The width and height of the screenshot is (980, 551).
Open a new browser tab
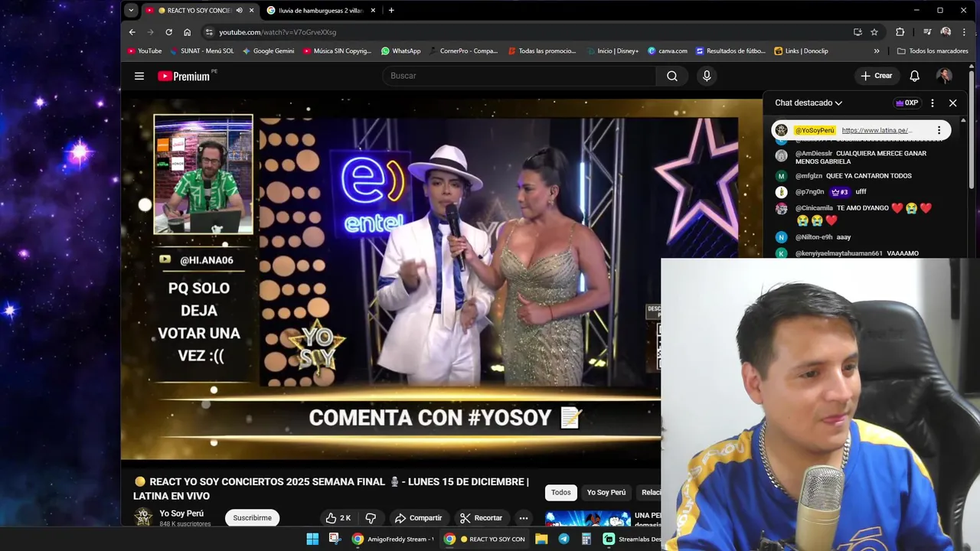[x=391, y=11]
